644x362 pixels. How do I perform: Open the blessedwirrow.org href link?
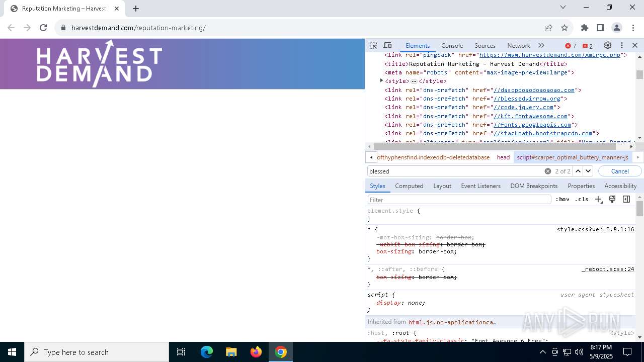(x=527, y=99)
